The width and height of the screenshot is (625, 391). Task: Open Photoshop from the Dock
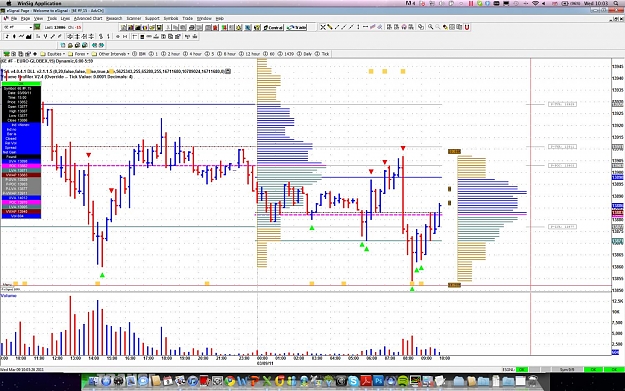(378, 381)
